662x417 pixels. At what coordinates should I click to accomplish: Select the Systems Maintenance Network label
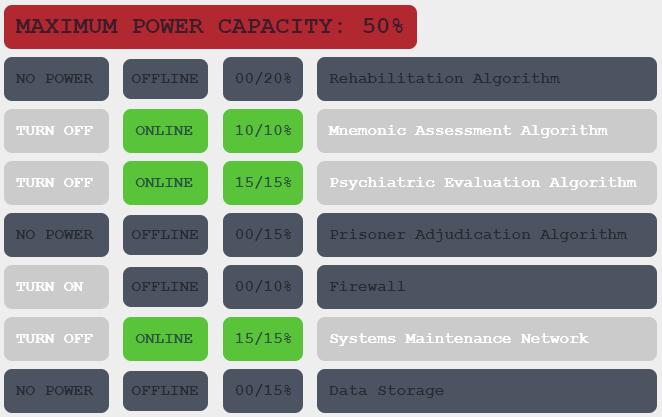(487, 339)
